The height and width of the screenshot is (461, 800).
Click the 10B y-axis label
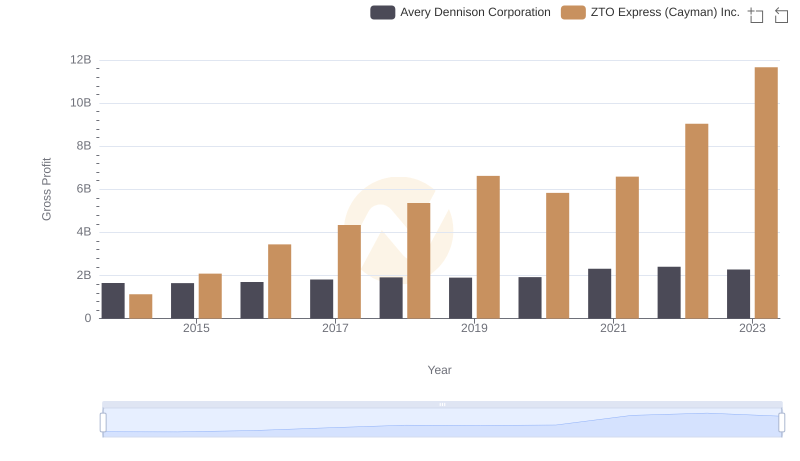[x=81, y=103]
